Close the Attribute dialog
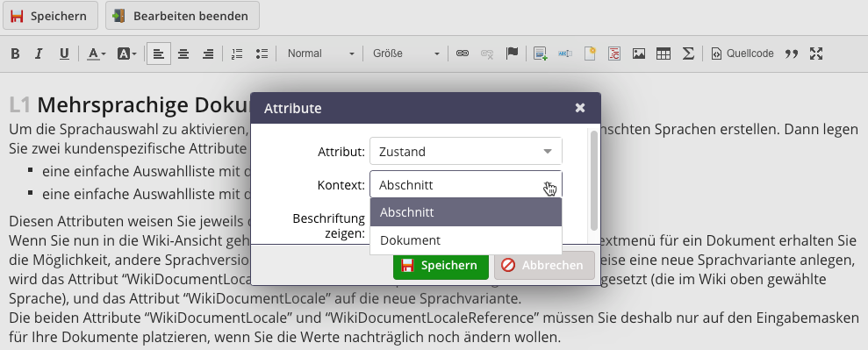The image size is (868, 350). point(580,108)
